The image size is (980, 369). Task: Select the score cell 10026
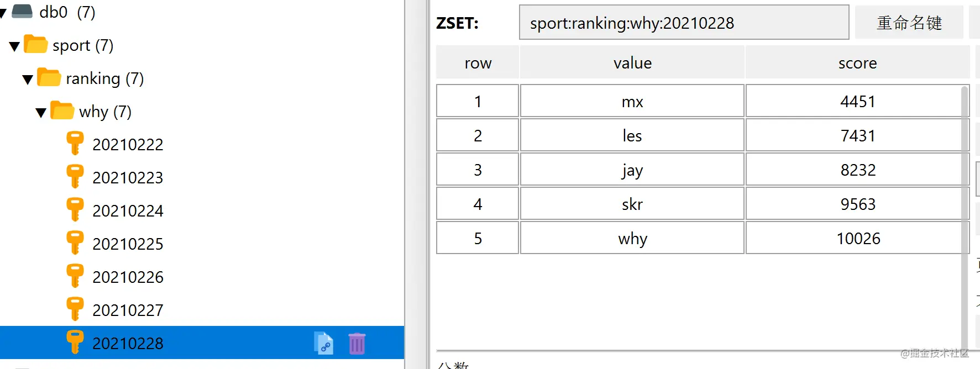pos(857,238)
